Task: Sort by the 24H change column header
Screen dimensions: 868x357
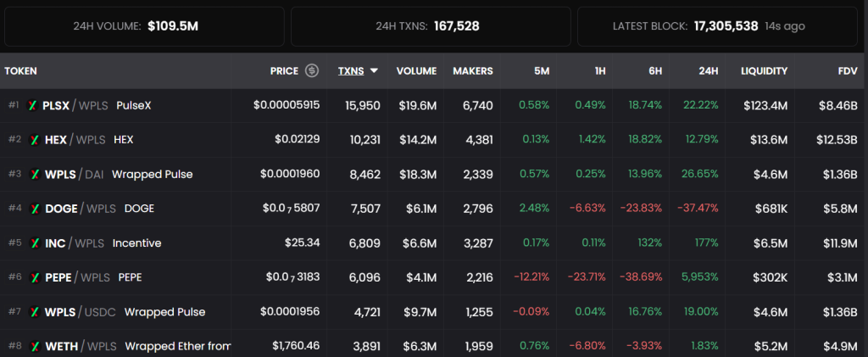Action: click(x=708, y=71)
